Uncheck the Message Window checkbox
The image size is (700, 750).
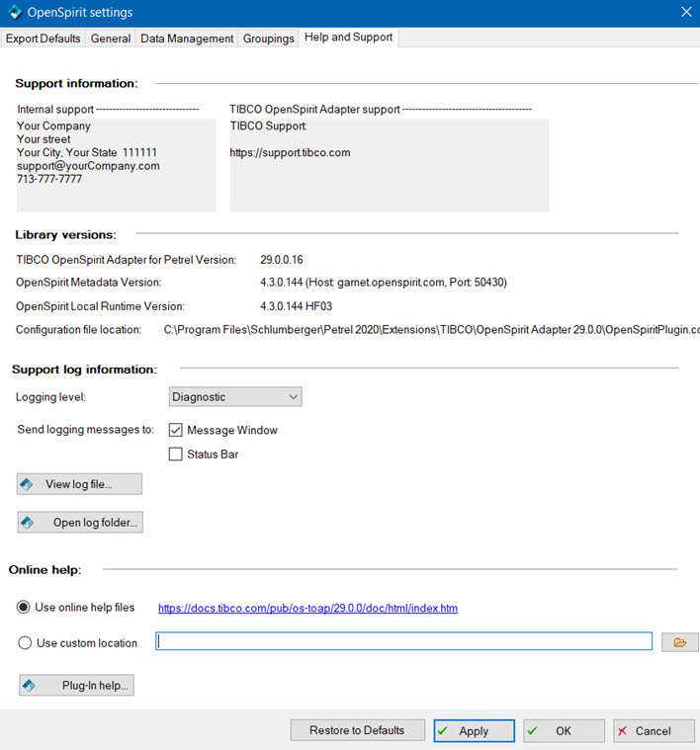pos(176,430)
